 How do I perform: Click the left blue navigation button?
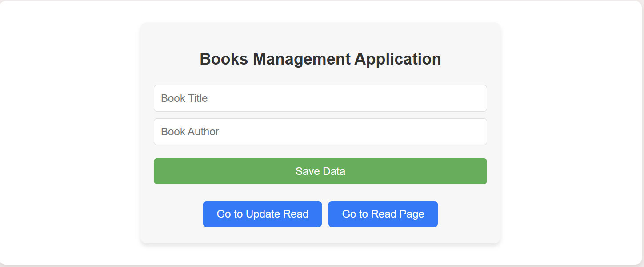point(262,214)
